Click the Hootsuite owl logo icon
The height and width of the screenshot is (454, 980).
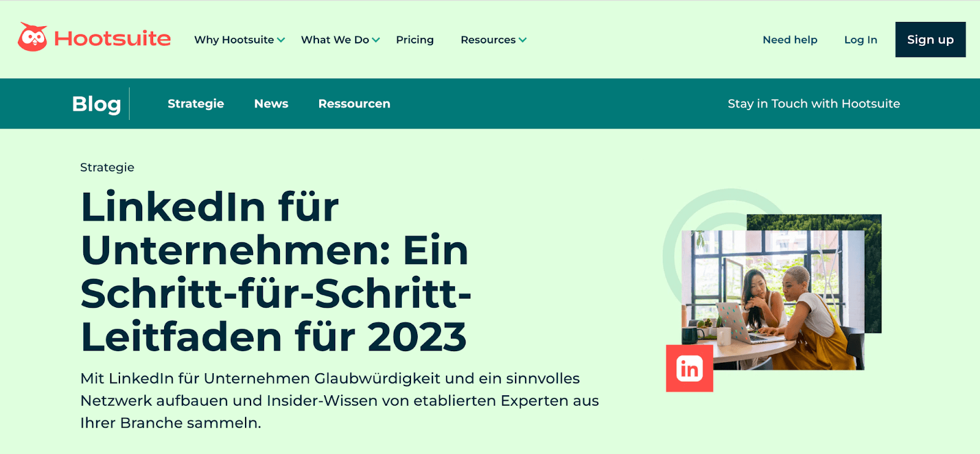[32, 37]
